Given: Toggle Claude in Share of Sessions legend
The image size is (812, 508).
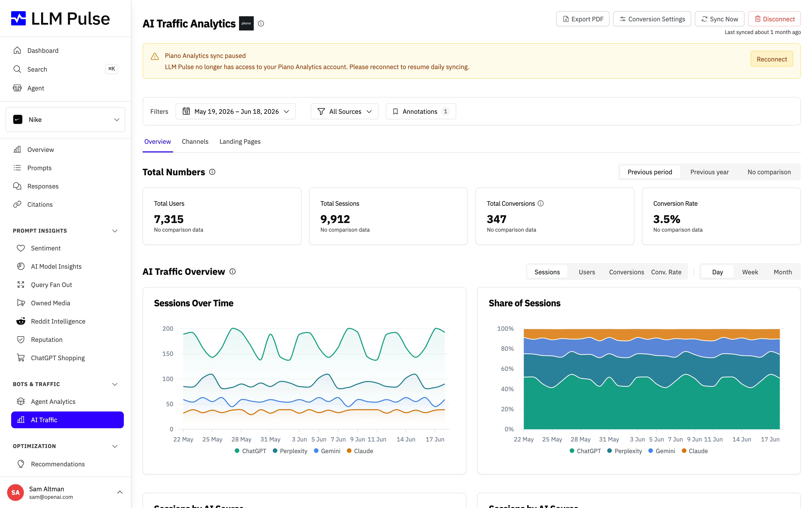Looking at the screenshot, I should [695, 451].
